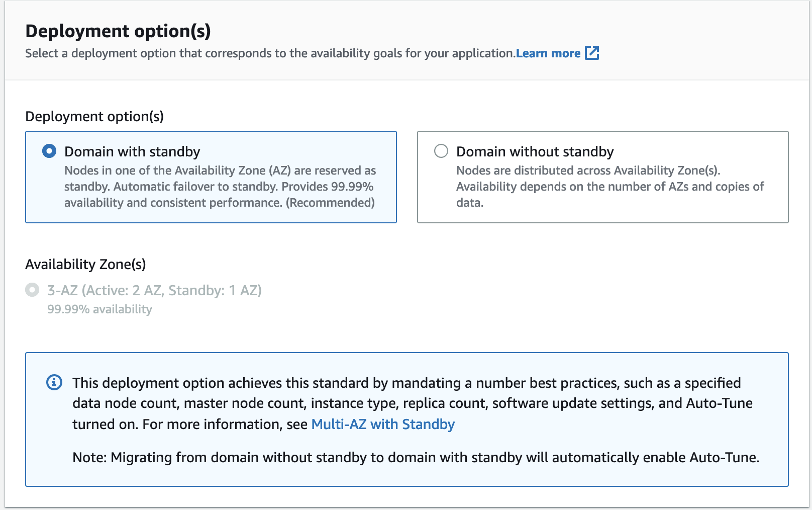The image size is (812, 510).
Task: Click the 3-AZ availability zone radio button
Action: [x=32, y=290]
